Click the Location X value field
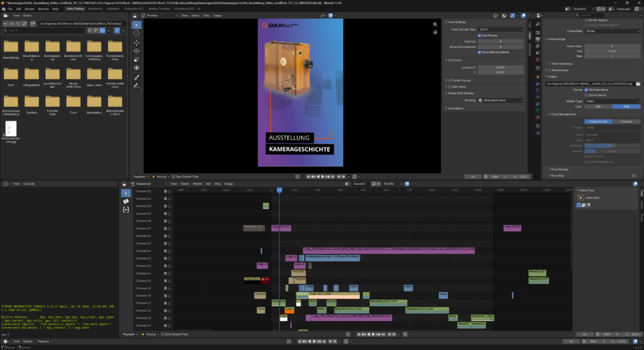 501,68
